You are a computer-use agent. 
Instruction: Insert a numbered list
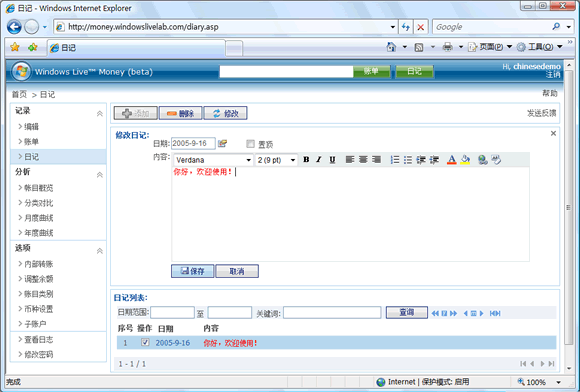[x=395, y=159]
